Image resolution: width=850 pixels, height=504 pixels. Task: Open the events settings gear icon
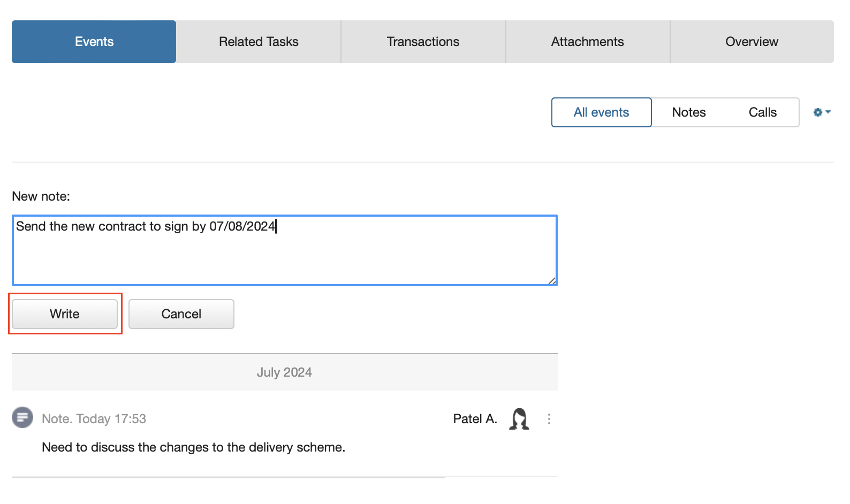click(817, 112)
